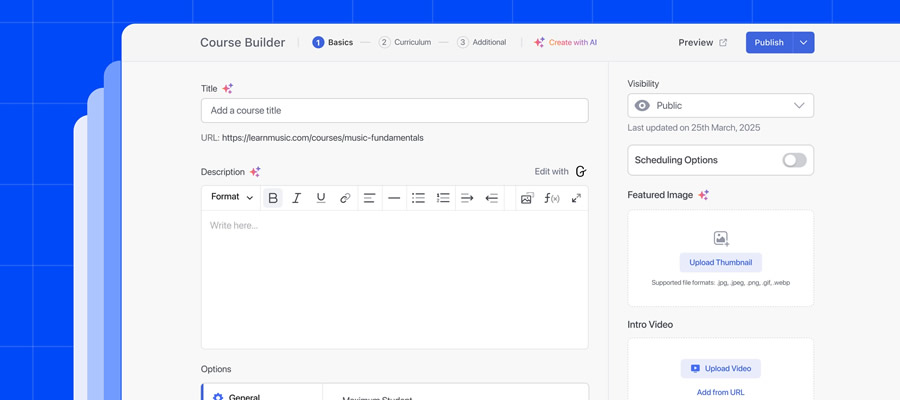Create a numbered list
The image size is (900, 400).
pyautogui.click(x=443, y=198)
